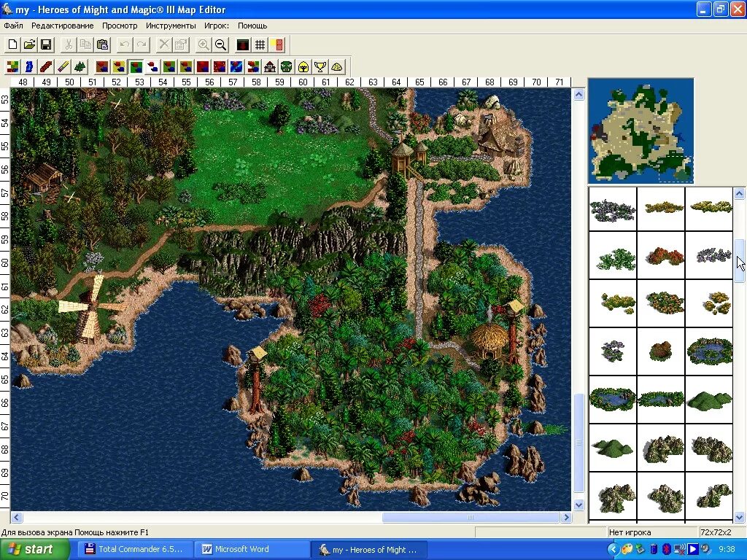
Task: Open the Редактирование menu
Action: tap(63, 26)
